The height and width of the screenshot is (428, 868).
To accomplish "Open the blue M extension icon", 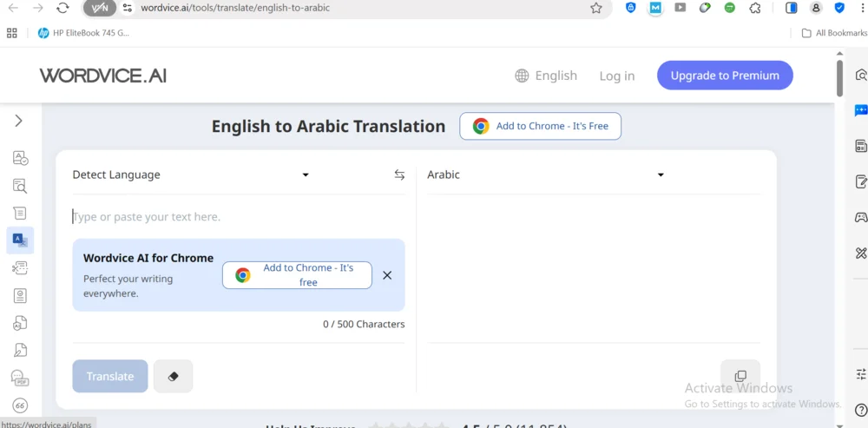I will pyautogui.click(x=655, y=8).
